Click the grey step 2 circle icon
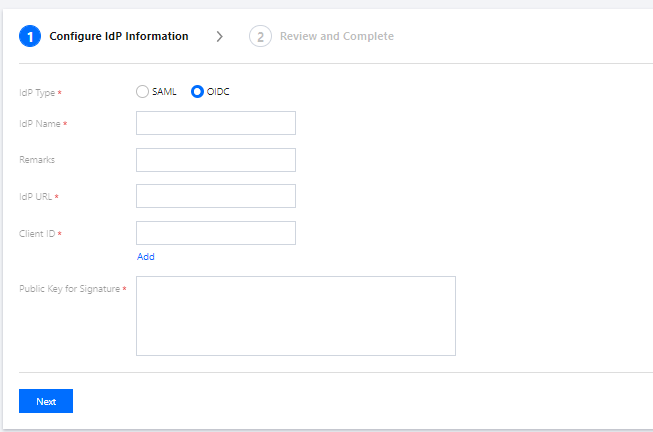Viewport: 653px width, 432px height. coord(260,36)
